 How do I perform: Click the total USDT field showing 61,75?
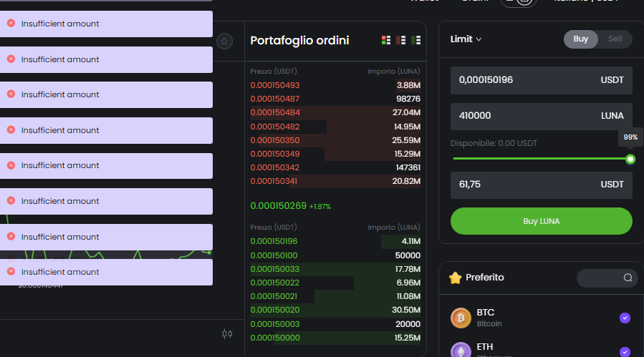point(541,185)
